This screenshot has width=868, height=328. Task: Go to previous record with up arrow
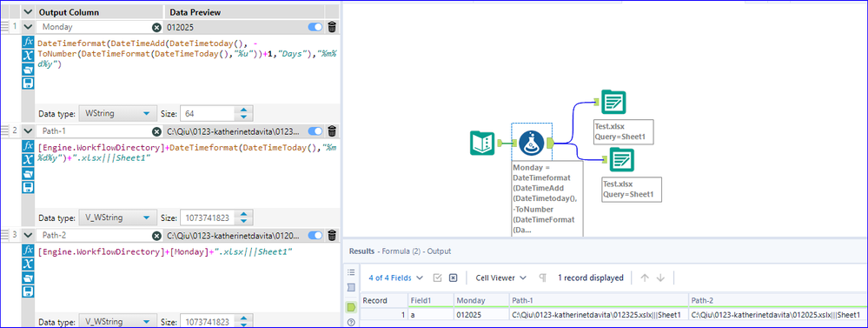(645, 278)
